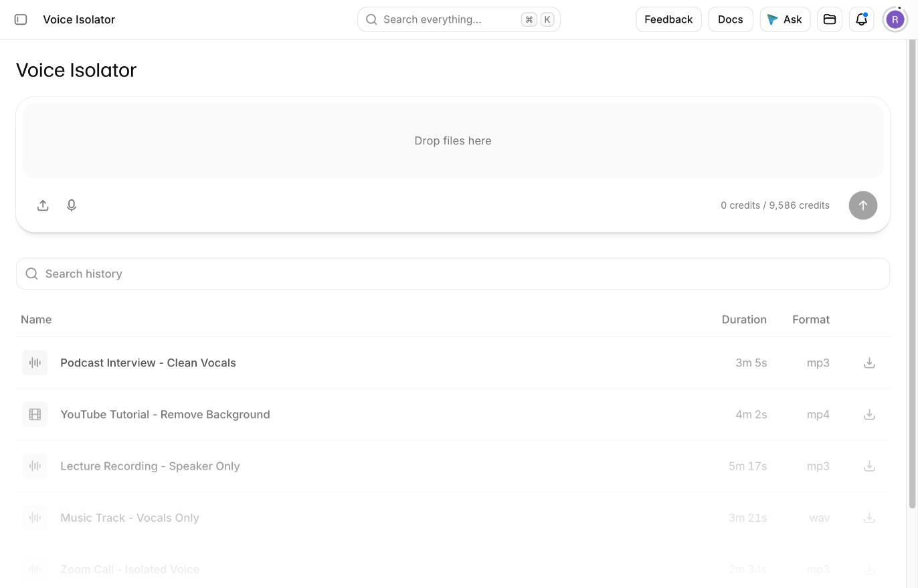
Task: Open the folder icon in header
Action: (830, 19)
